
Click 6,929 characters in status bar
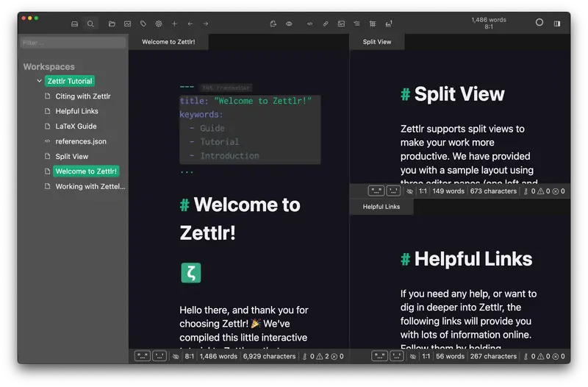(269, 356)
